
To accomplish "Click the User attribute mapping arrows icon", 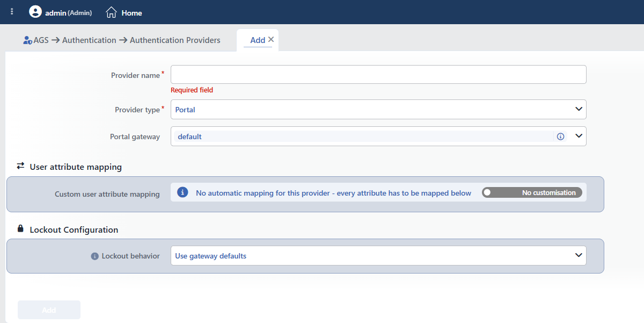I will tap(20, 166).
